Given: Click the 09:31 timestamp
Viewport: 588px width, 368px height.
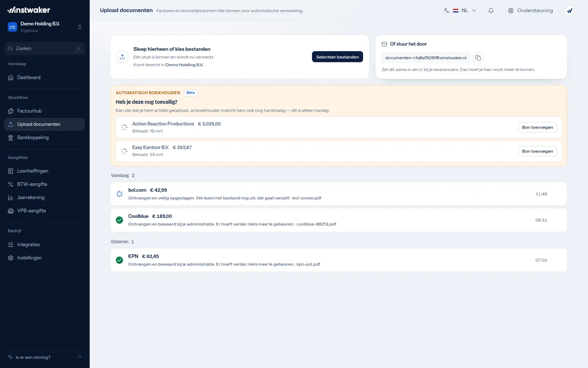Looking at the screenshot, I should [x=541, y=220].
